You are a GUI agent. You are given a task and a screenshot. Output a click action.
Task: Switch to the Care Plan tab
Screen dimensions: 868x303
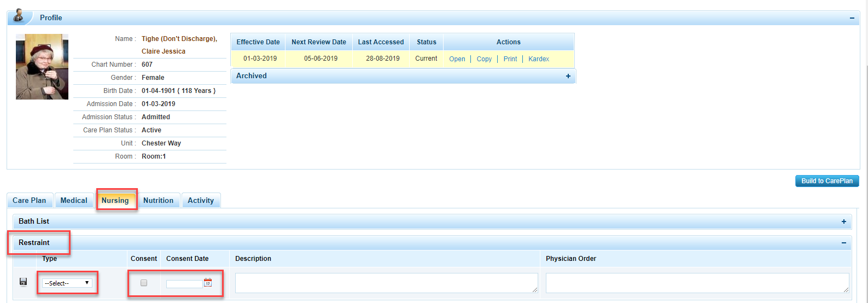click(30, 201)
